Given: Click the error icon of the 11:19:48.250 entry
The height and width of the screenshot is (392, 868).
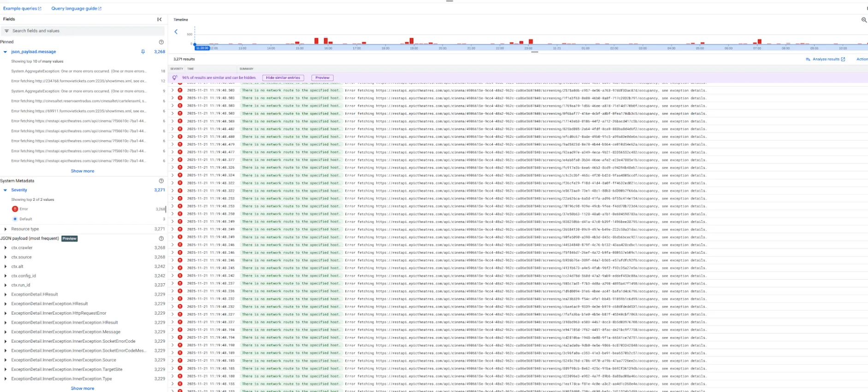Looking at the screenshot, I should pyautogui.click(x=180, y=214).
